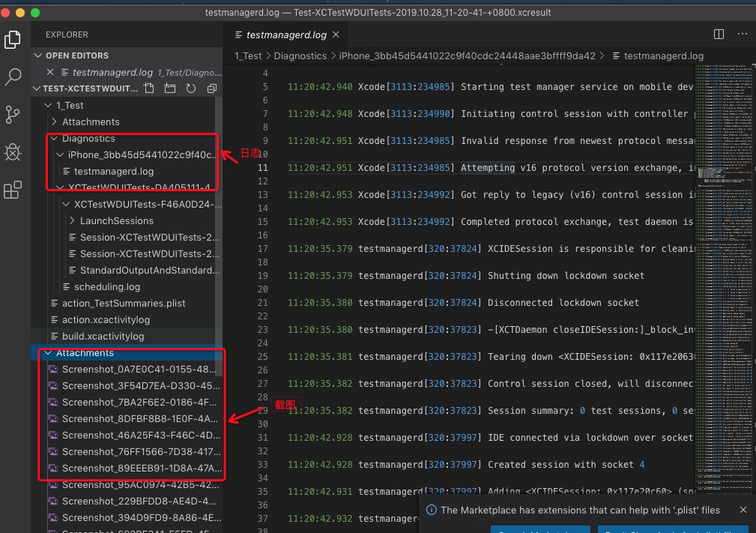The width and height of the screenshot is (756, 533).
Task: Place cursor on line 5 log text
Action: coord(490,87)
